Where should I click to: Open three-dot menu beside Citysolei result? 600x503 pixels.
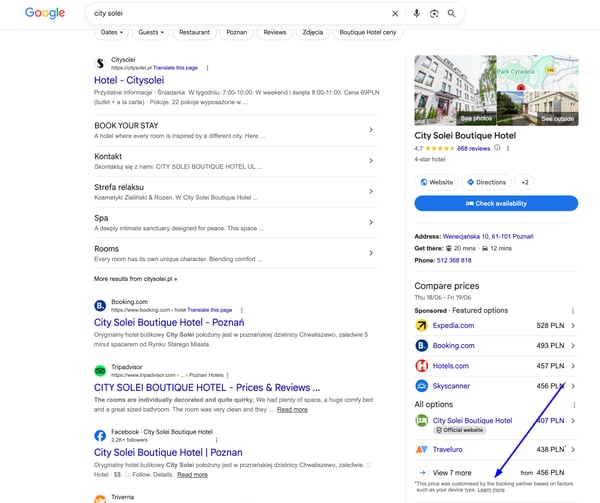pos(207,68)
